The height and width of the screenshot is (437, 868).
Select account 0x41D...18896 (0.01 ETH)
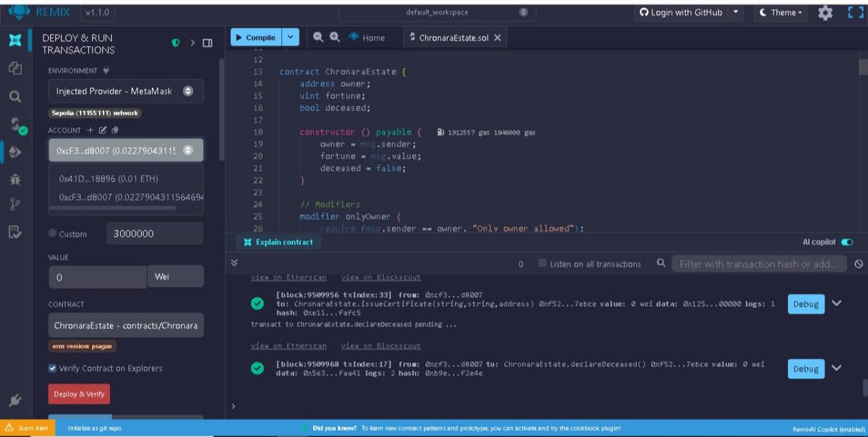[x=109, y=179]
